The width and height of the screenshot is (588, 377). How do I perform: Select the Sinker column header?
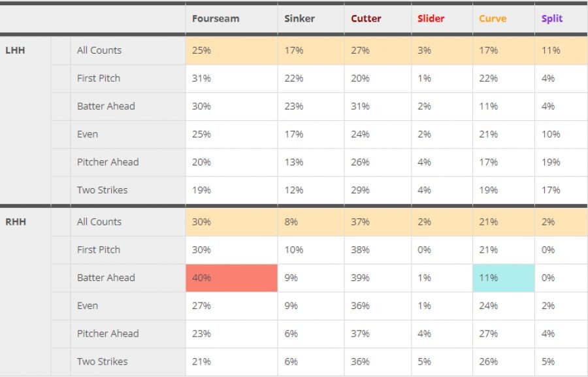point(299,18)
